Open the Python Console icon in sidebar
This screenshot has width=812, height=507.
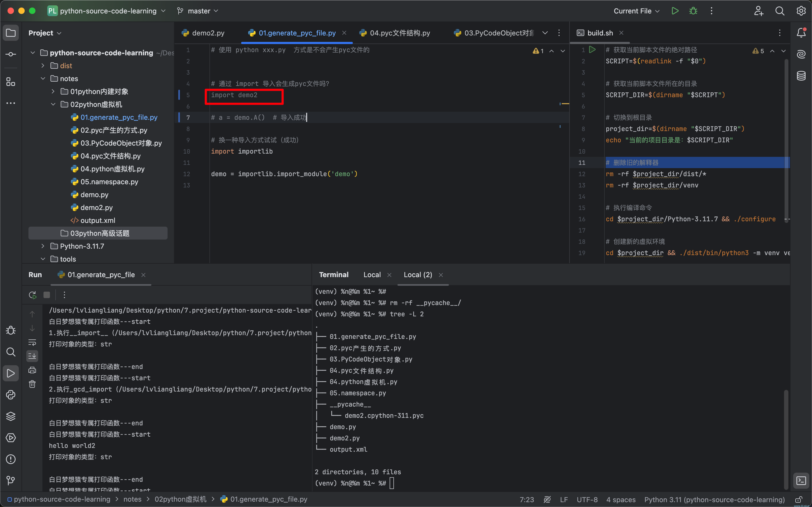[x=11, y=395]
